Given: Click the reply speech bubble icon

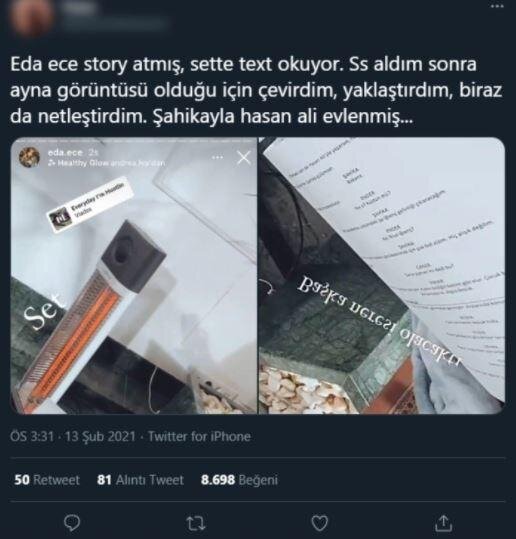Looking at the screenshot, I should pos(72,523).
